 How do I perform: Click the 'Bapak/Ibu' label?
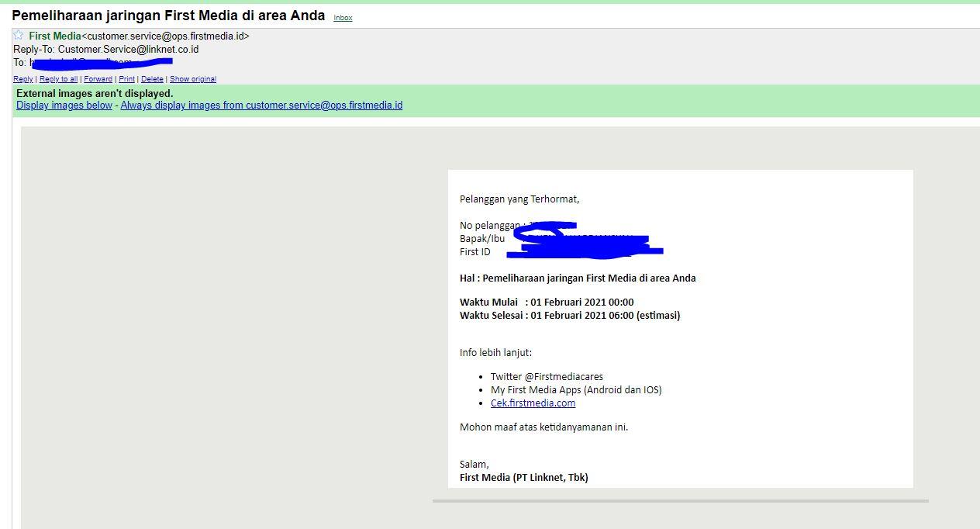click(x=482, y=238)
